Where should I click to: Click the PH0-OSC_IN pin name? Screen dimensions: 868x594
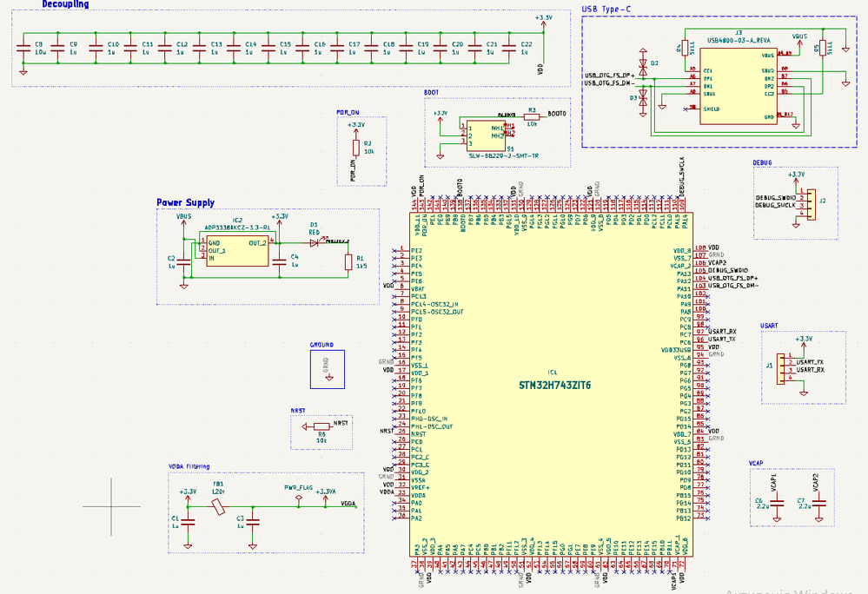429,419
